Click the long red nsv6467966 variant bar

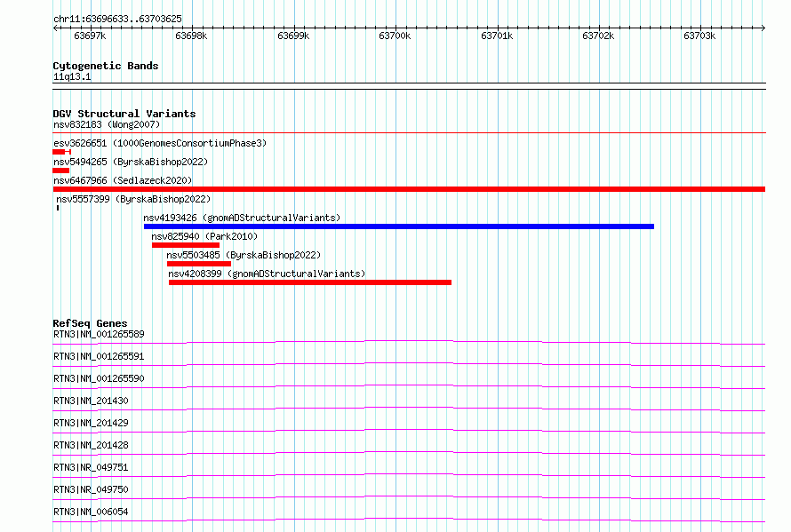click(x=409, y=189)
